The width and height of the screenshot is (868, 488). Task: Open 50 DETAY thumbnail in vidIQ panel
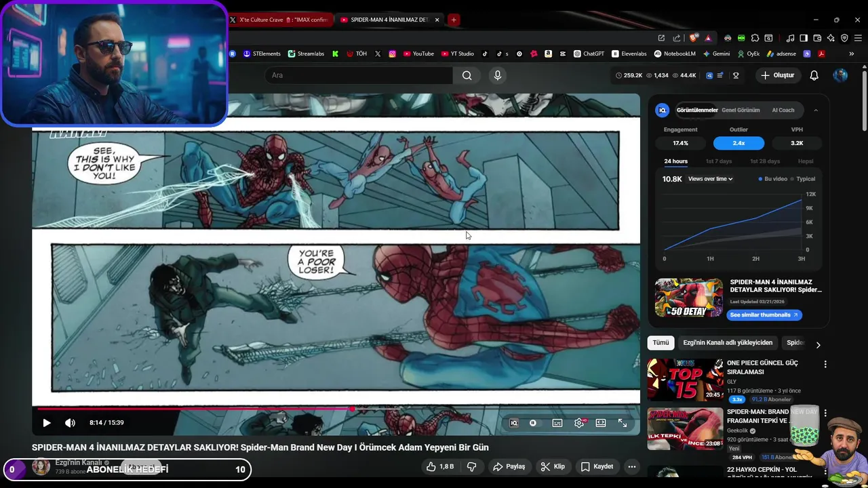tap(689, 298)
